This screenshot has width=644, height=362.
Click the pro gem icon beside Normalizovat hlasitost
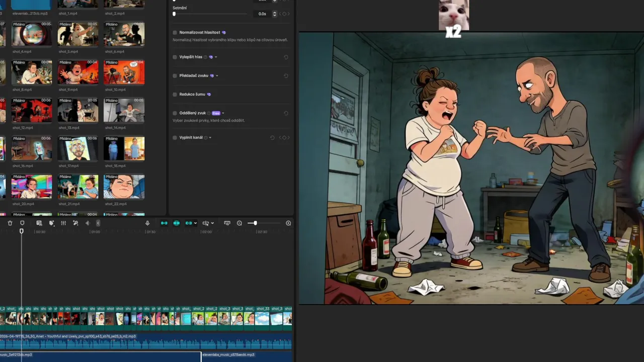coord(224,33)
